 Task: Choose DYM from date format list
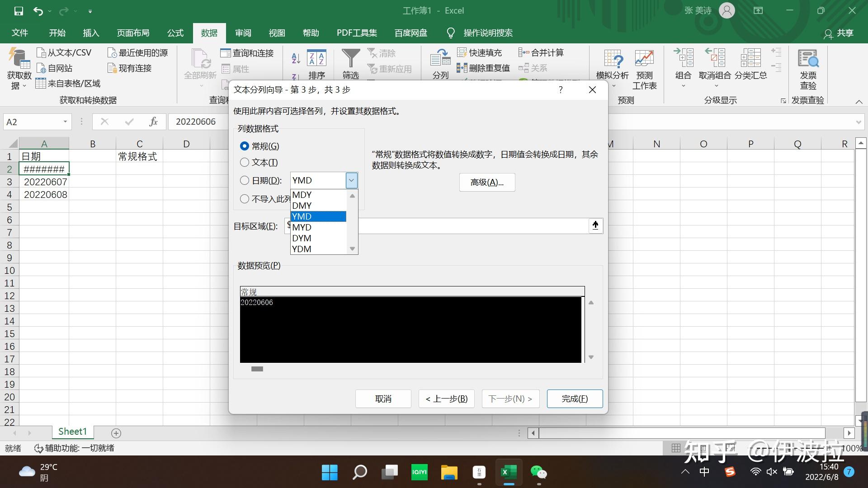coord(319,238)
